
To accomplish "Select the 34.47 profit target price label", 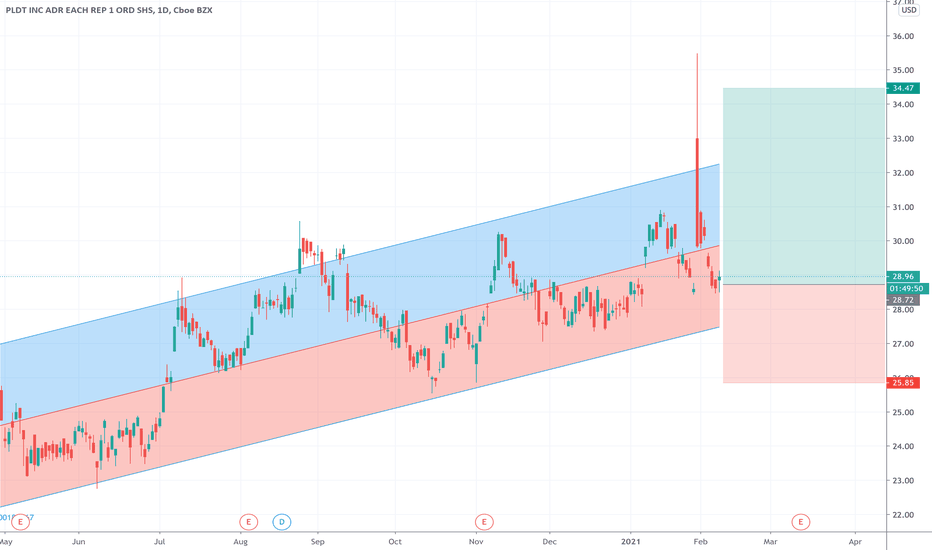I will click(x=903, y=88).
